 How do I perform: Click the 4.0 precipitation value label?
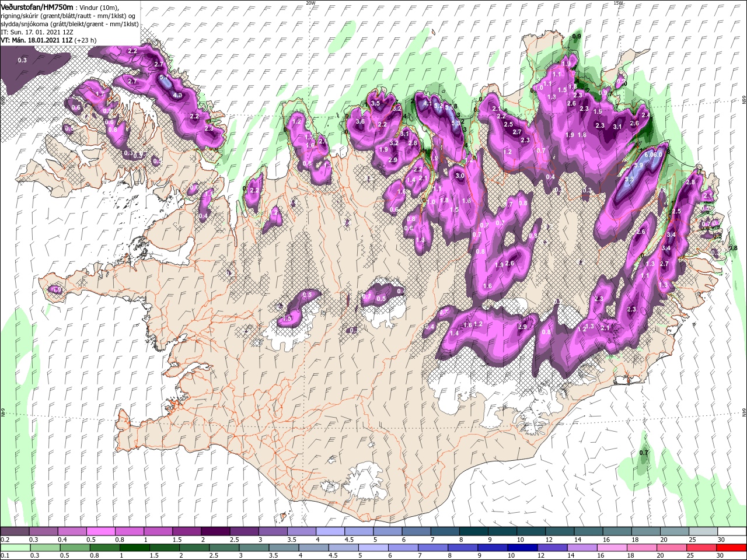[177, 96]
